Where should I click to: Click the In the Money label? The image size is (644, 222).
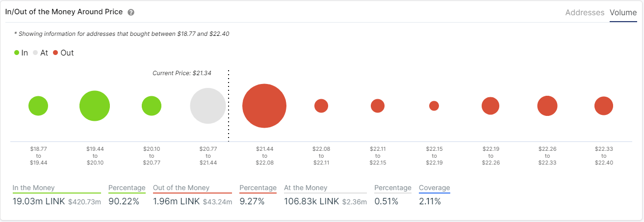point(34,188)
